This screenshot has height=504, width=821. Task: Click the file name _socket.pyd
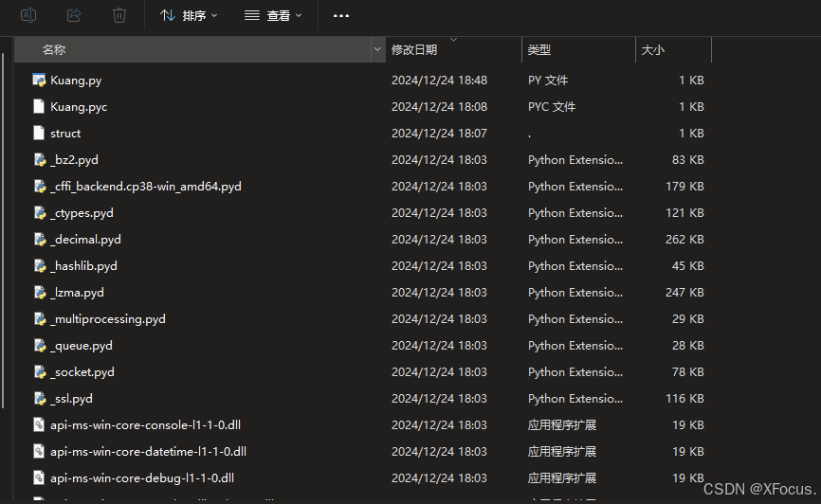(82, 372)
